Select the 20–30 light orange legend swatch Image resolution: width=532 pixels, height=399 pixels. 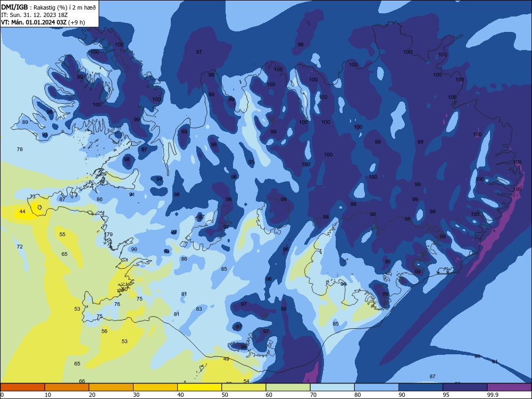click(x=111, y=387)
